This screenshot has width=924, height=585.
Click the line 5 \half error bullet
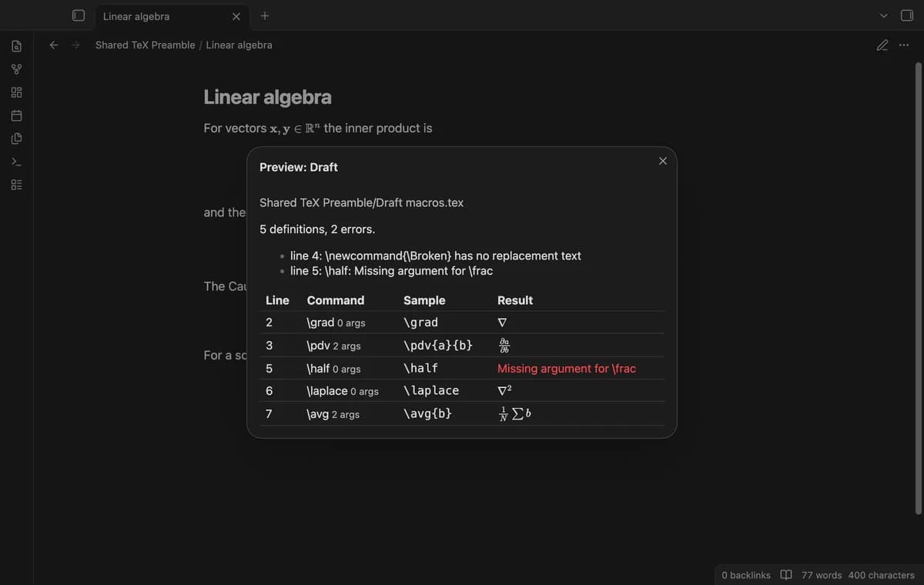[x=391, y=271]
